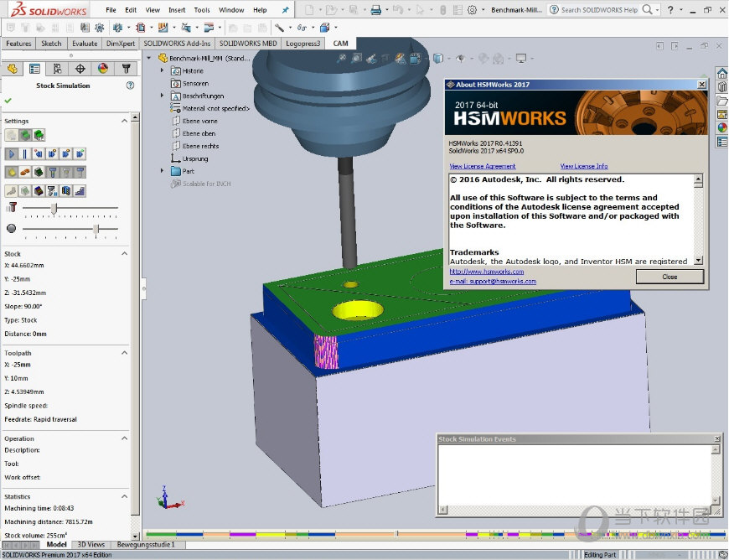This screenshot has height=560, width=729.
Task: Expand the Part folder in tree
Action: pyautogui.click(x=163, y=171)
